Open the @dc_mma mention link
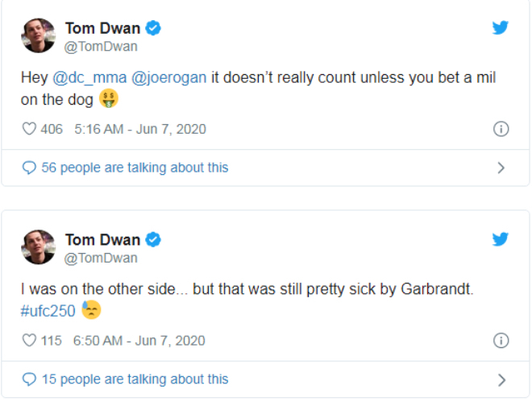Screen dimensions: 532x402 (x=87, y=80)
